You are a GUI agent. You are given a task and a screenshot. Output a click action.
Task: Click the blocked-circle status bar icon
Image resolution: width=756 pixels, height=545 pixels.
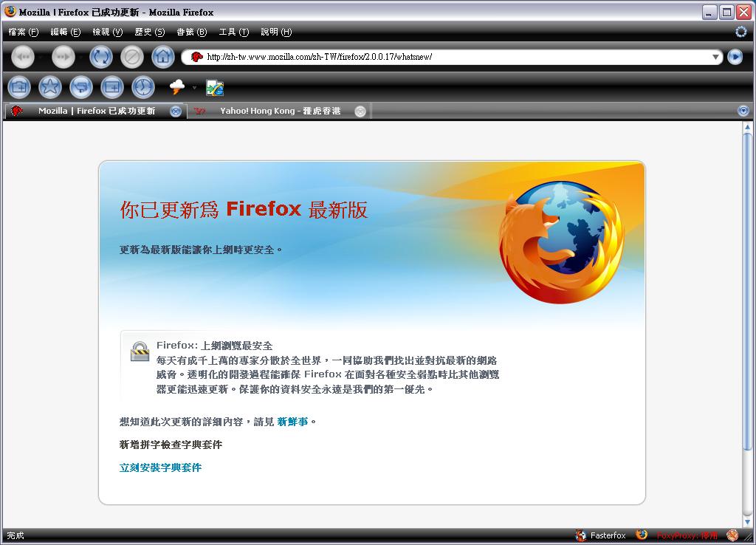pos(732,535)
